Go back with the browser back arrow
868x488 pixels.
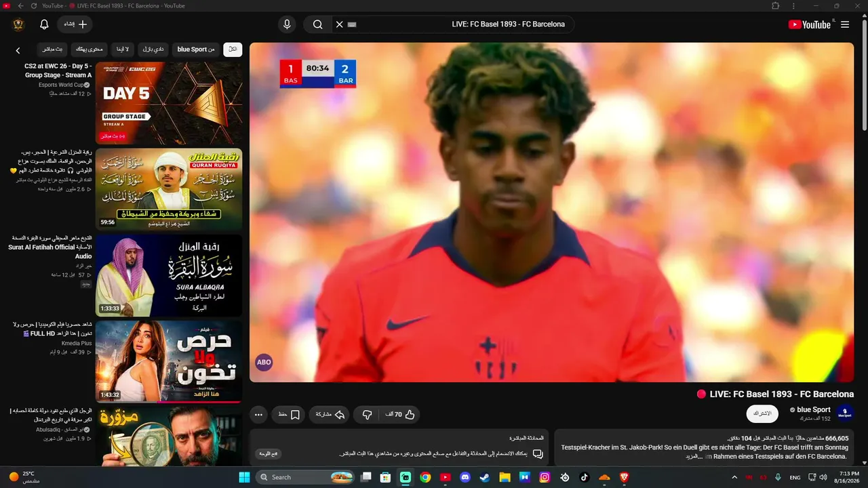click(x=20, y=5)
